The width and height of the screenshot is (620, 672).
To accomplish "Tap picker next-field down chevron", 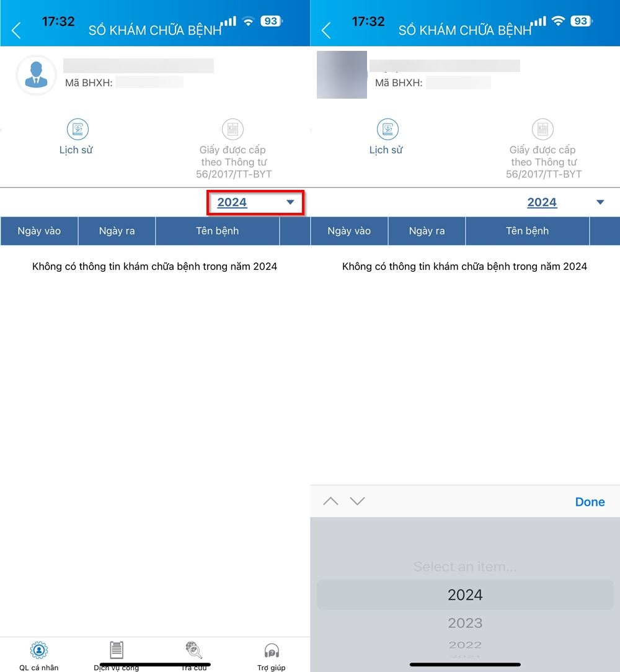I will tap(357, 501).
